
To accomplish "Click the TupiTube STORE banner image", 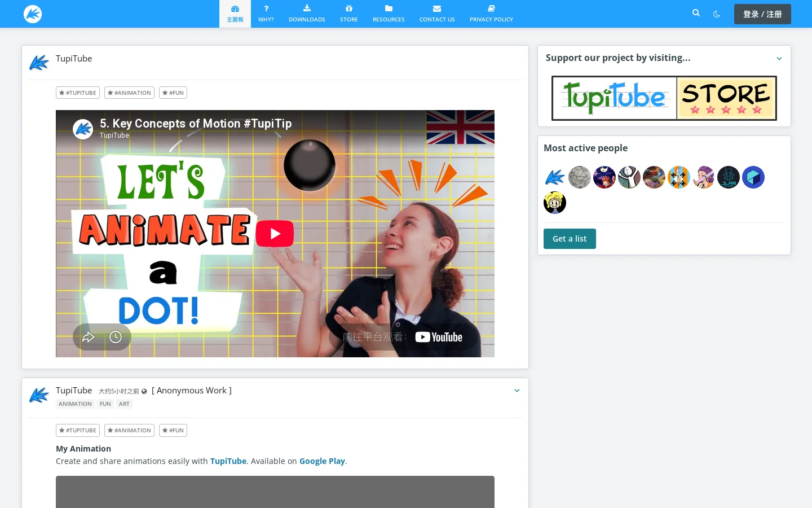I will [664, 98].
